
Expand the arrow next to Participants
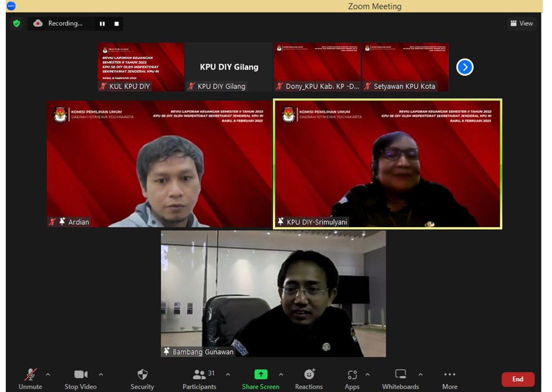pos(228,374)
